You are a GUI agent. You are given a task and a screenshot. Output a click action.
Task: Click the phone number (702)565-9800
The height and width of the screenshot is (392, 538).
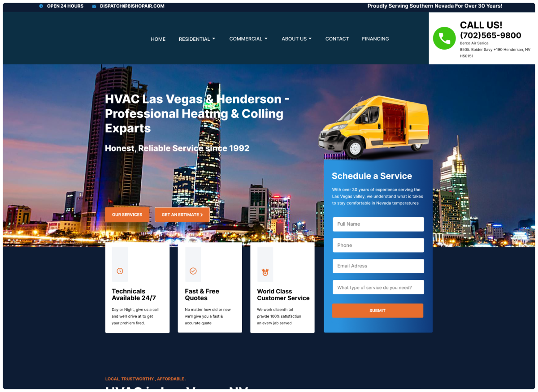click(490, 35)
